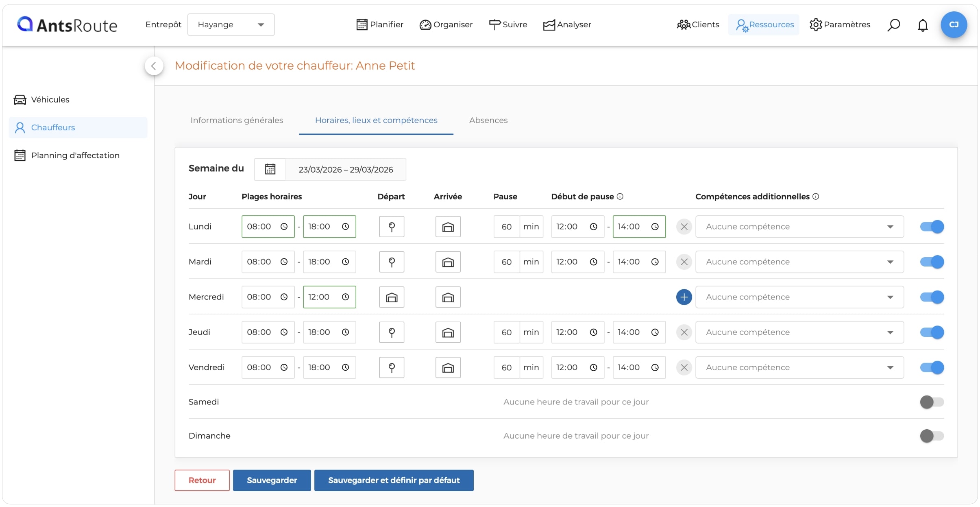Set Jeudi arrival depot icon
Viewport: 980px width, 507px height.
point(448,332)
